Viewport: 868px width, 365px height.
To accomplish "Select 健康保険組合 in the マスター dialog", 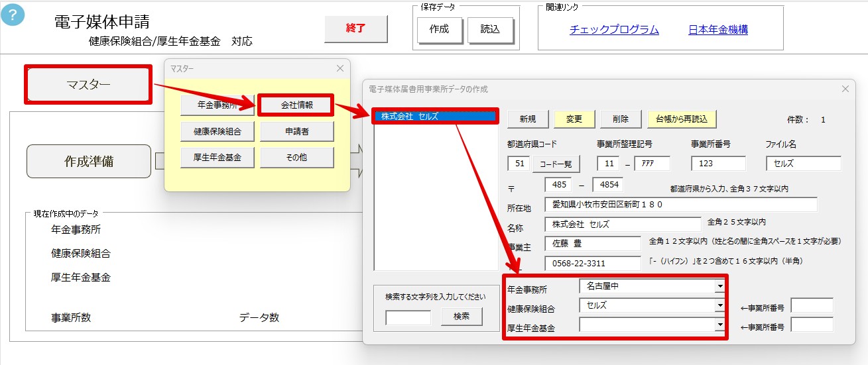I will (x=217, y=131).
